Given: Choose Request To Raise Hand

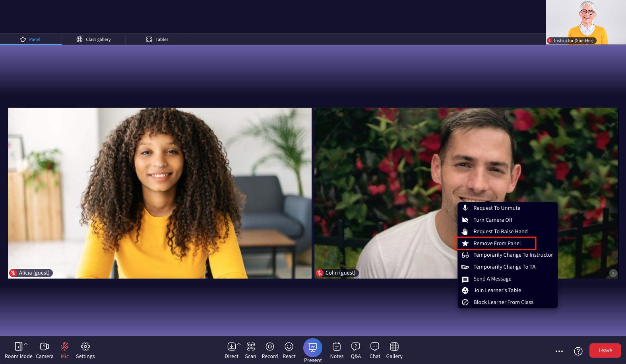Looking at the screenshot, I should [508, 231].
